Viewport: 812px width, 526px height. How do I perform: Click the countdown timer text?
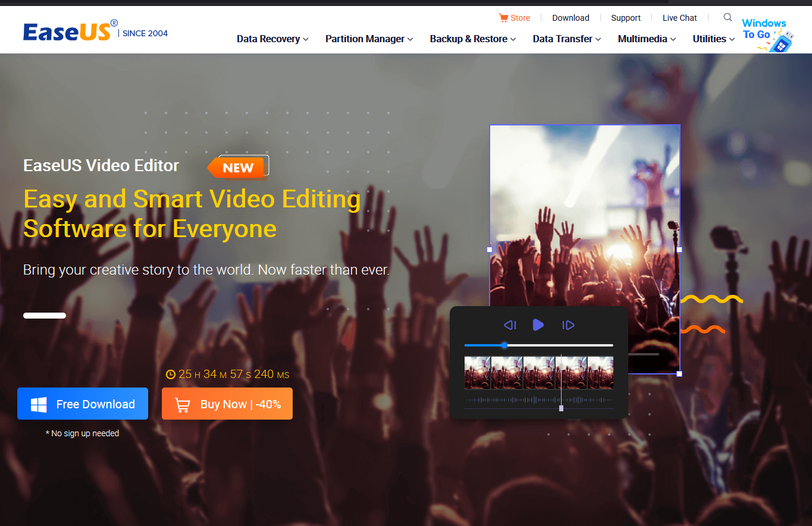pos(234,374)
